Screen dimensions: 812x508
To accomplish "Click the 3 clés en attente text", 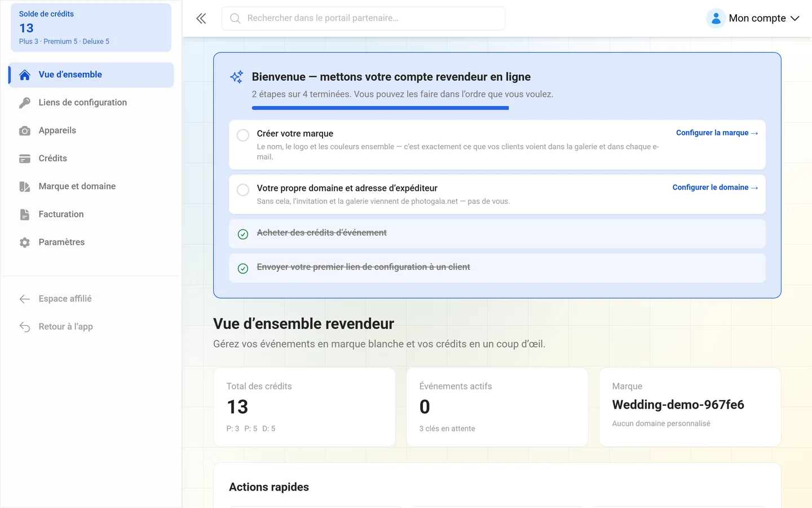I will pyautogui.click(x=447, y=428).
